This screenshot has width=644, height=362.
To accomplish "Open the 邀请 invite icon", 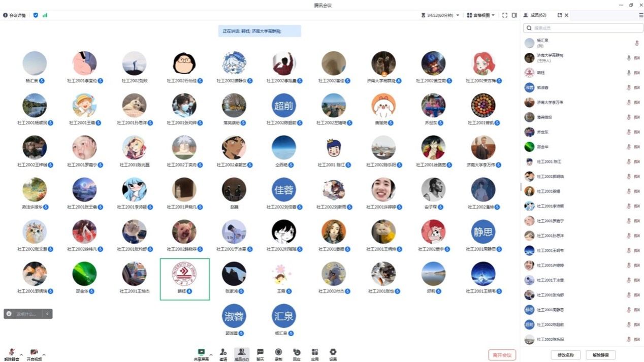I will tap(223, 352).
